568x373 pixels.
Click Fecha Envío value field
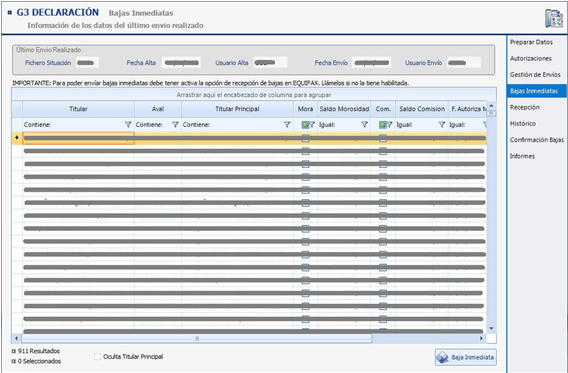[x=371, y=63]
